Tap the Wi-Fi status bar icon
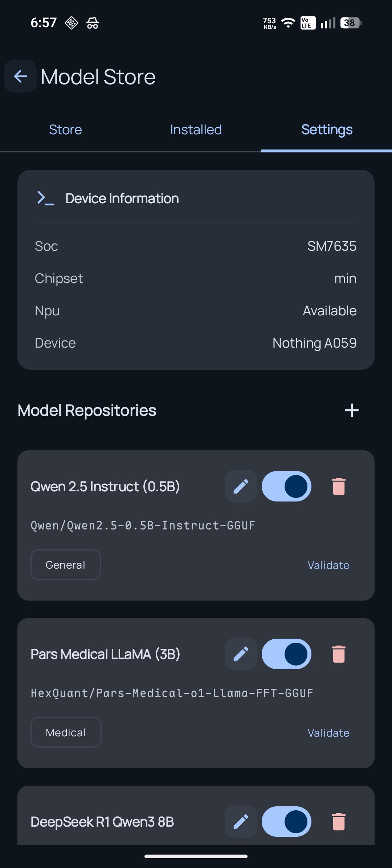This screenshot has width=392, height=868. tap(288, 23)
